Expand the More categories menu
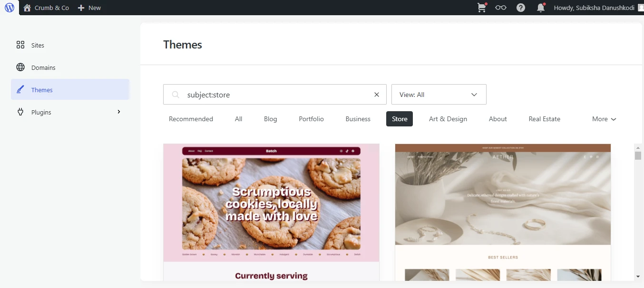This screenshot has height=288, width=644. pos(604,119)
